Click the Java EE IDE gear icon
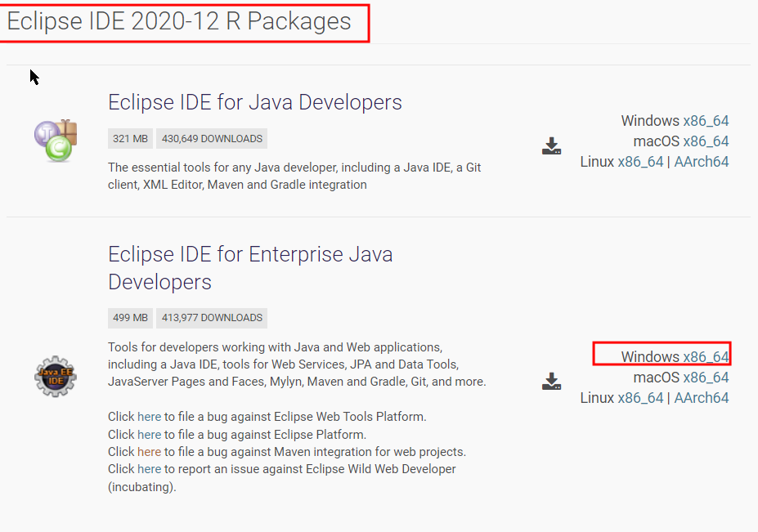758x532 pixels. [56, 377]
